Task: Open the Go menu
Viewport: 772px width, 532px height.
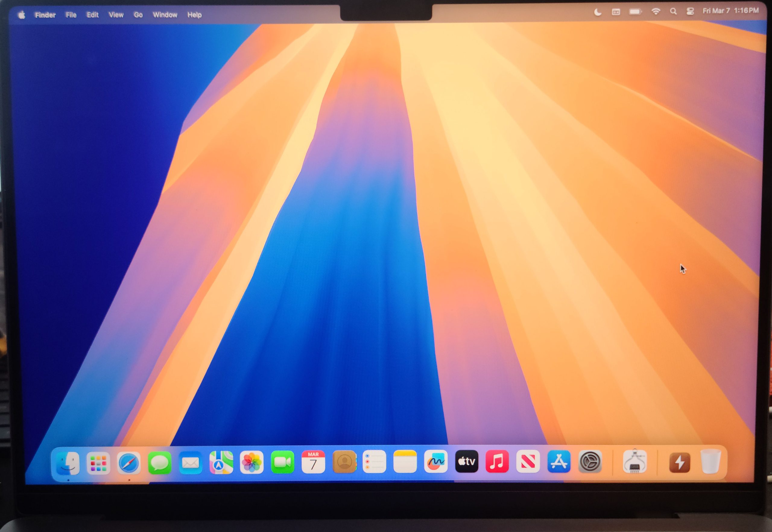Action: point(138,15)
